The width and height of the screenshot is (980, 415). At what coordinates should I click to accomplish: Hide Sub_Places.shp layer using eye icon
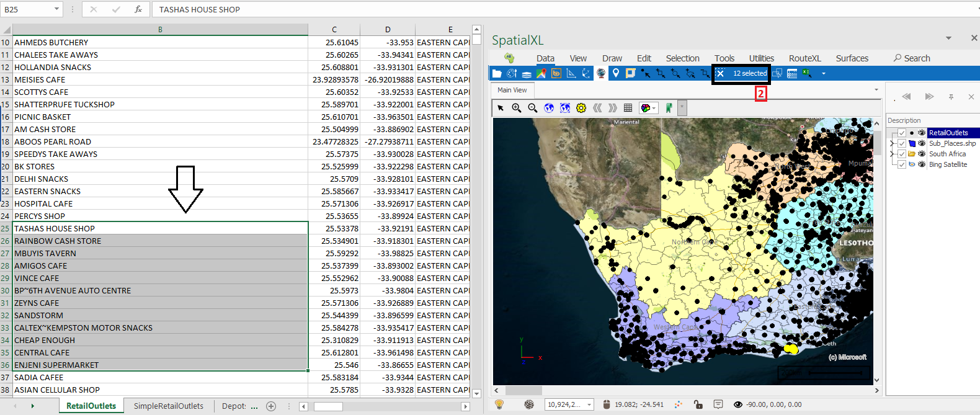click(922, 143)
